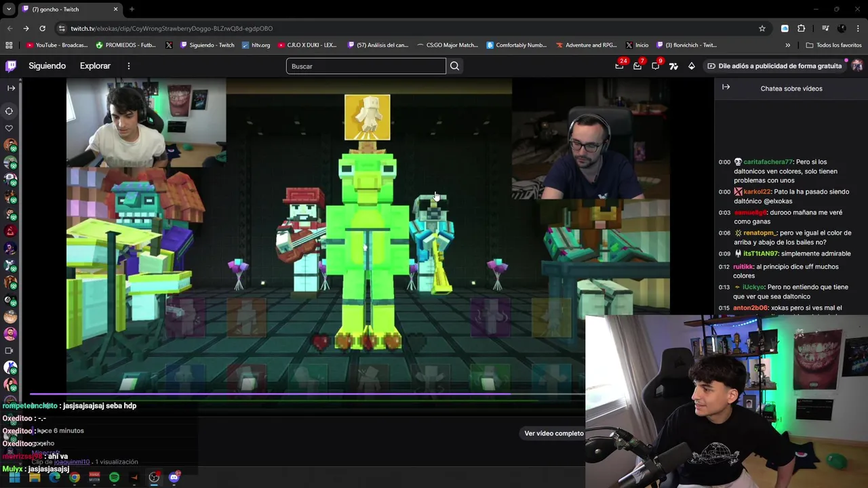Open hltv.org bookmark
Image resolution: width=868 pixels, height=488 pixels.
pos(256,45)
